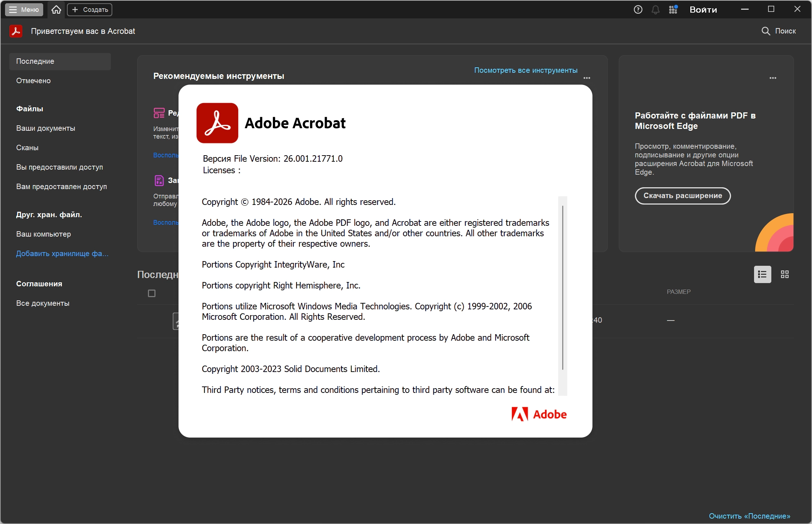Click Очистить «Последние» link
The width and height of the screenshot is (812, 524).
(749, 516)
